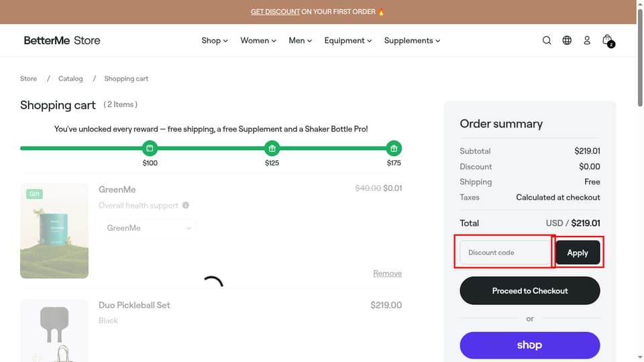Click Proceed to Checkout
Image resolution: width=644 pixels, height=362 pixels.
pos(530,290)
